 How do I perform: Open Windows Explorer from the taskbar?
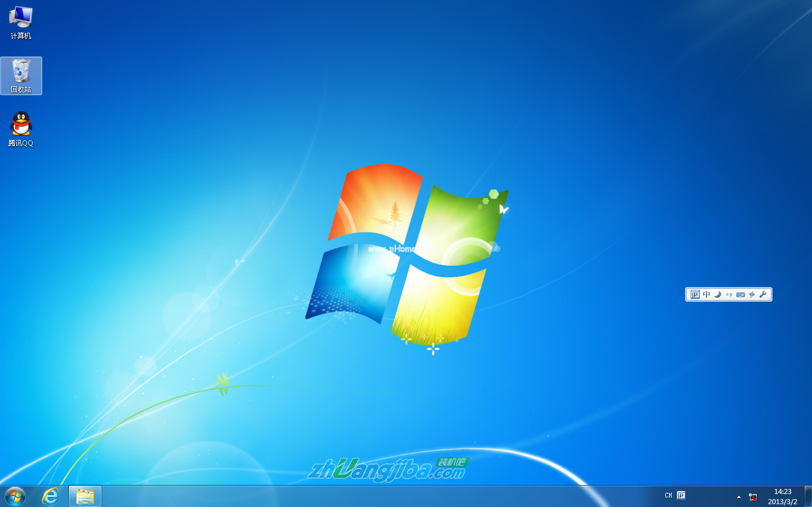85,496
